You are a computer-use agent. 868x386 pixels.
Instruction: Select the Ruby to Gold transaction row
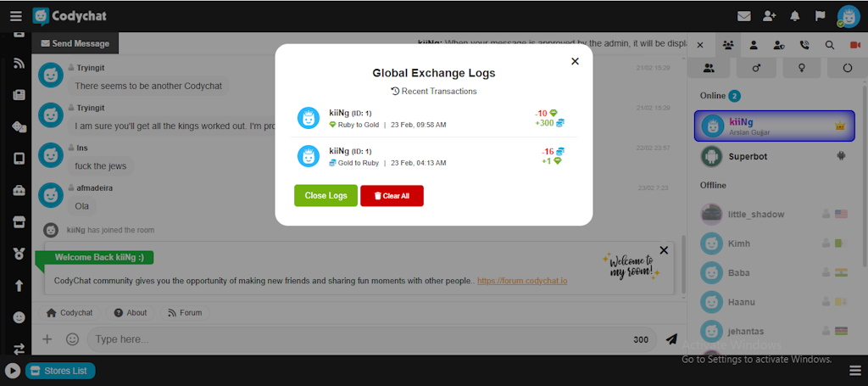[434, 118]
